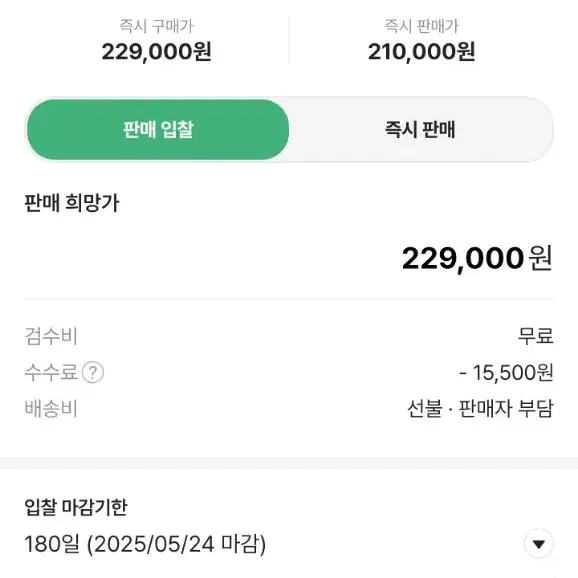Click the 즉시 구매가 label
The width and height of the screenshot is (578, 578).
click(156, 26)
